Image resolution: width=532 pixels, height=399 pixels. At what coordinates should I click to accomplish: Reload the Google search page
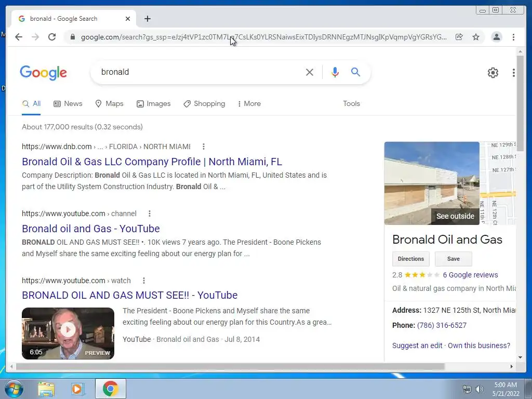[52, 37]
